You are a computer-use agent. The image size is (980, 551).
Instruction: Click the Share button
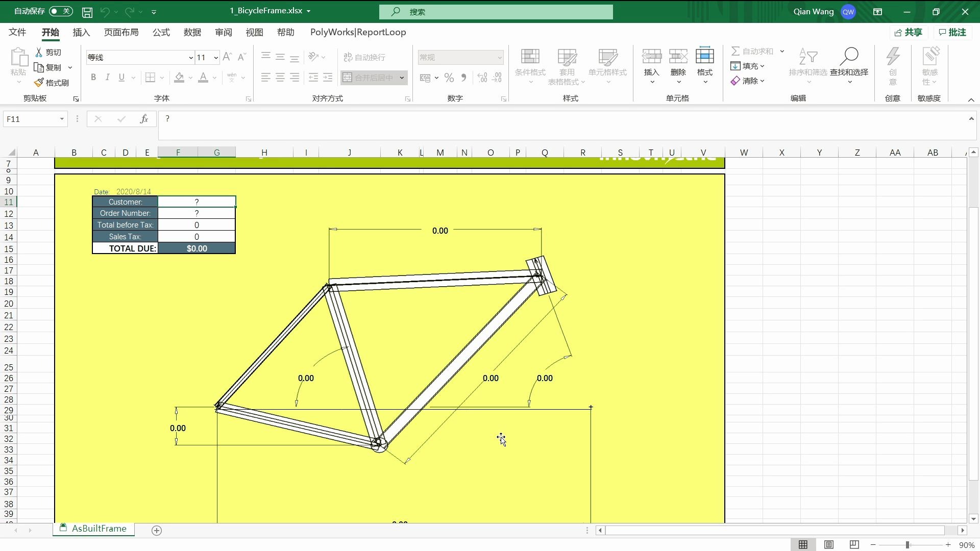[909, 32]
